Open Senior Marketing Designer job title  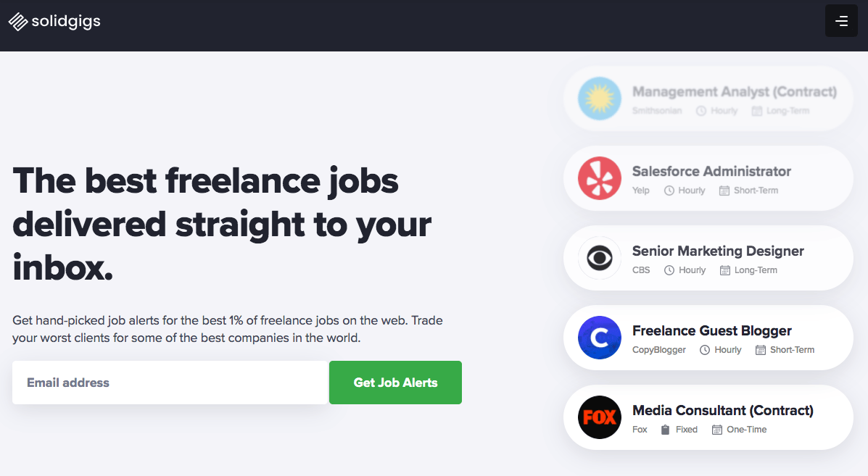(718, 251)
